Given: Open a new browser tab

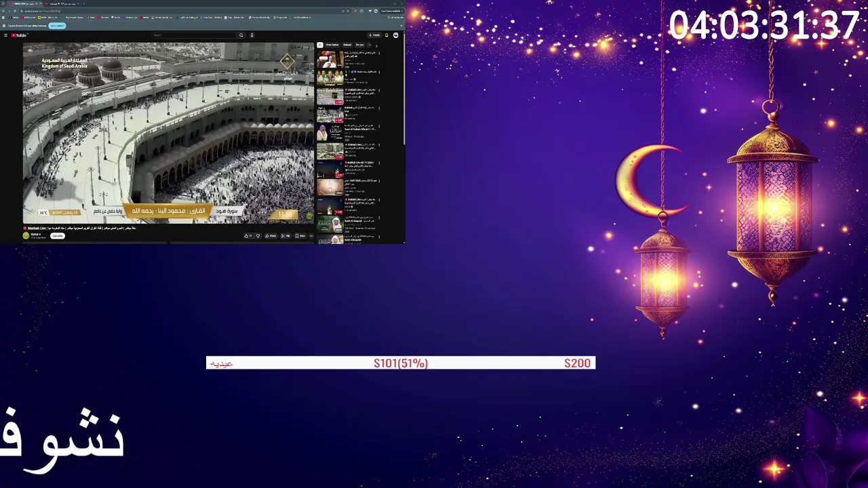Looking at the screenshot, I should pyautogui.click(x=84, y=3).
